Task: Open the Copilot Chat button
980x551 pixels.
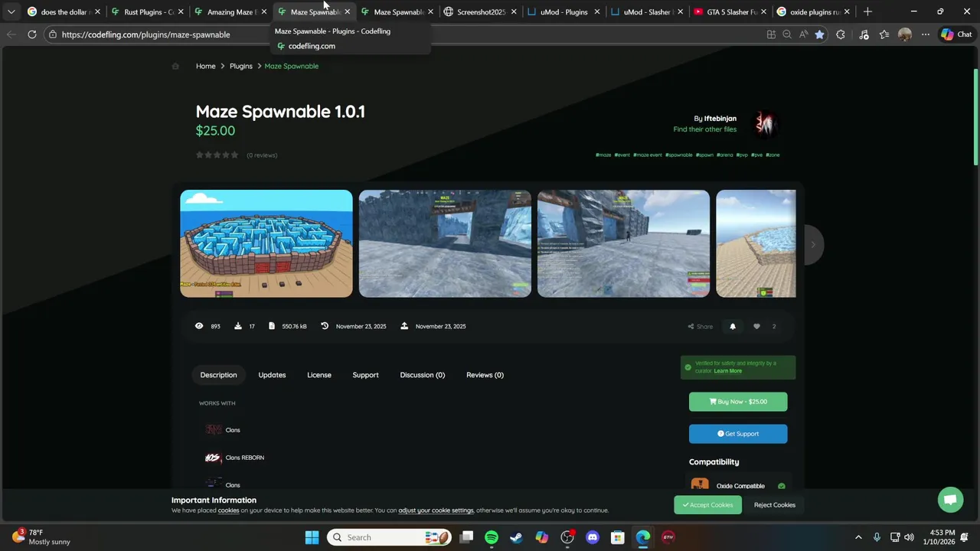Action: 956,34
